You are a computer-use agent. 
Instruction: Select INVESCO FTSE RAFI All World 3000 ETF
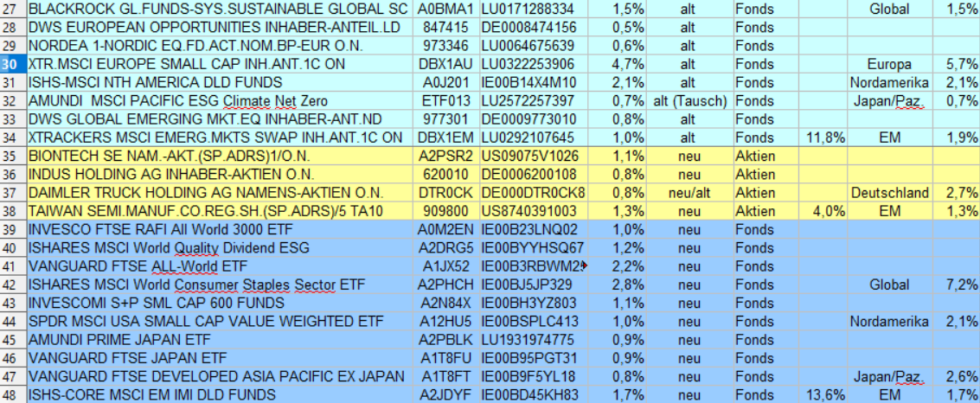[x=220, y=229]
